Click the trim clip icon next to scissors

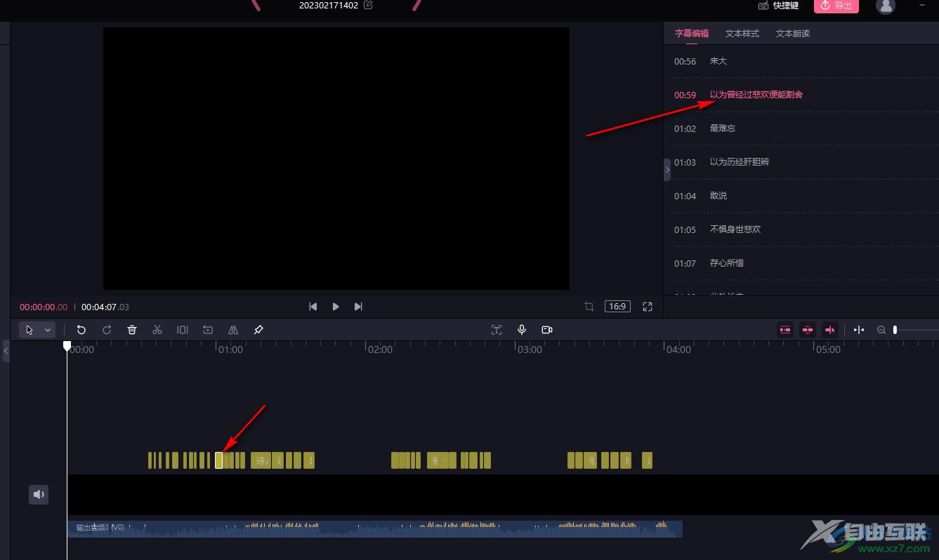(183, 330)
